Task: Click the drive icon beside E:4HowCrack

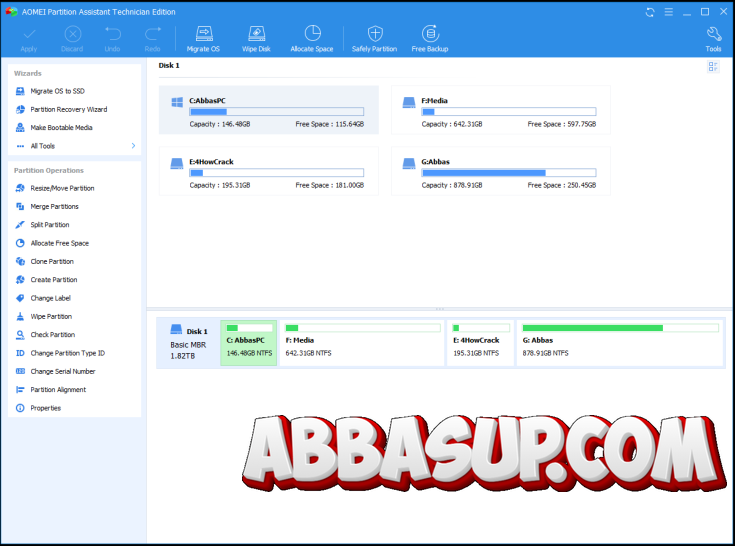Action: 177,163
